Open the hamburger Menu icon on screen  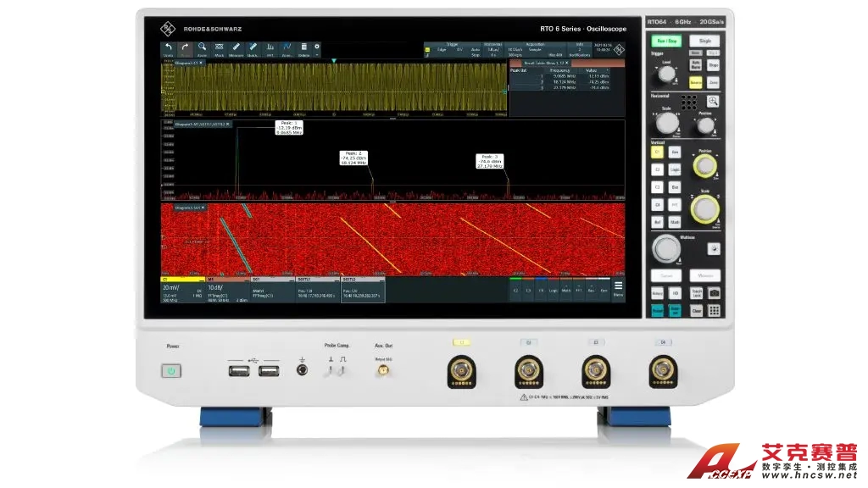coord(618,288)
